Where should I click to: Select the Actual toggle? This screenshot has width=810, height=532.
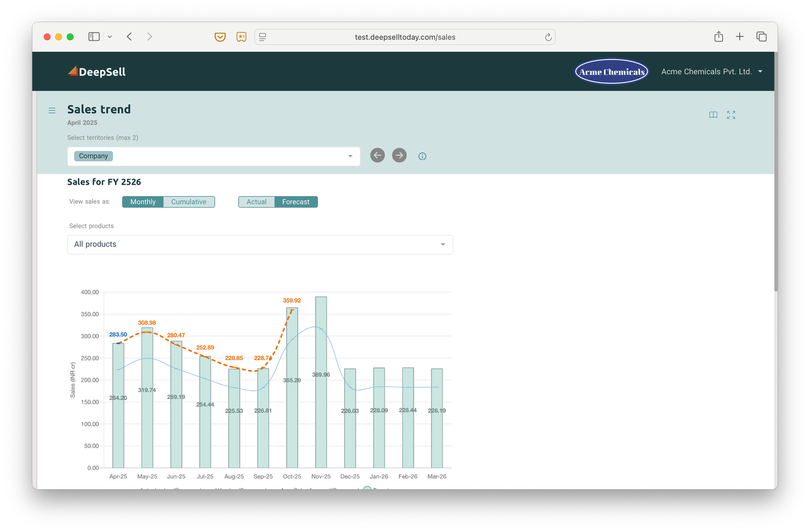256,202
